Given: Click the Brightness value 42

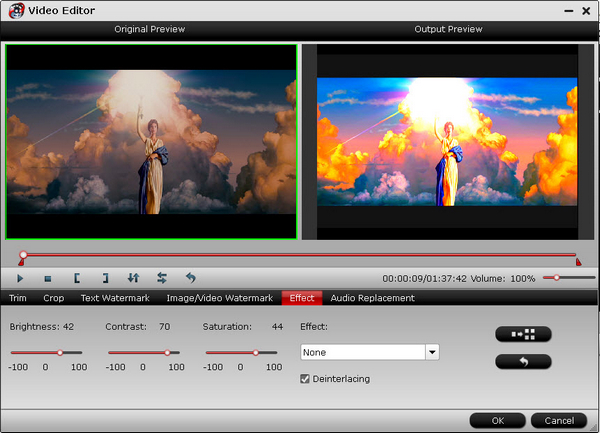Looking at the screenshot, I should pyautogui.click(x=68, y=327).
